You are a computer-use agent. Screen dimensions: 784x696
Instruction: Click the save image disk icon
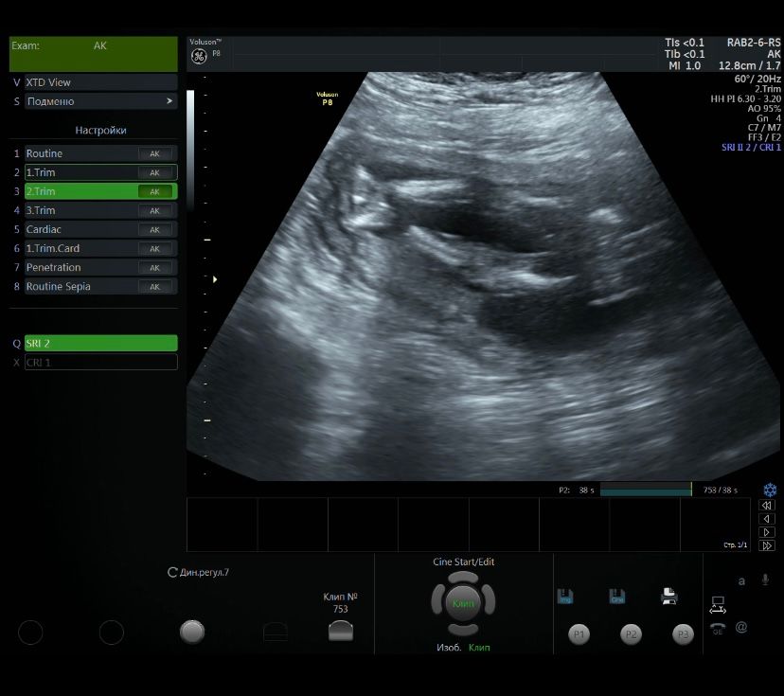[x=565, y=597]
